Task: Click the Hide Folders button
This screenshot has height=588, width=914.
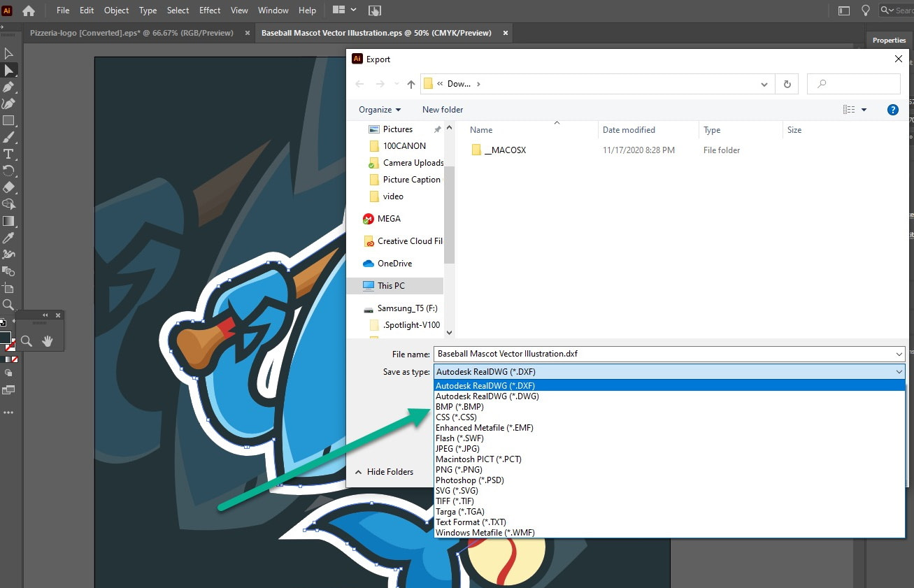Action: pyautogui.click(x=389, y=471)
